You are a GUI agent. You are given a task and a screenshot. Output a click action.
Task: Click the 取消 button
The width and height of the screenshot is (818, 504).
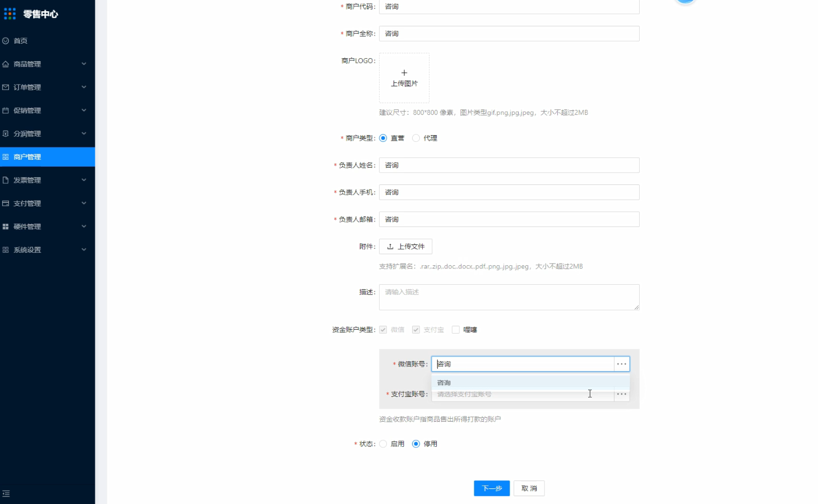529,488
